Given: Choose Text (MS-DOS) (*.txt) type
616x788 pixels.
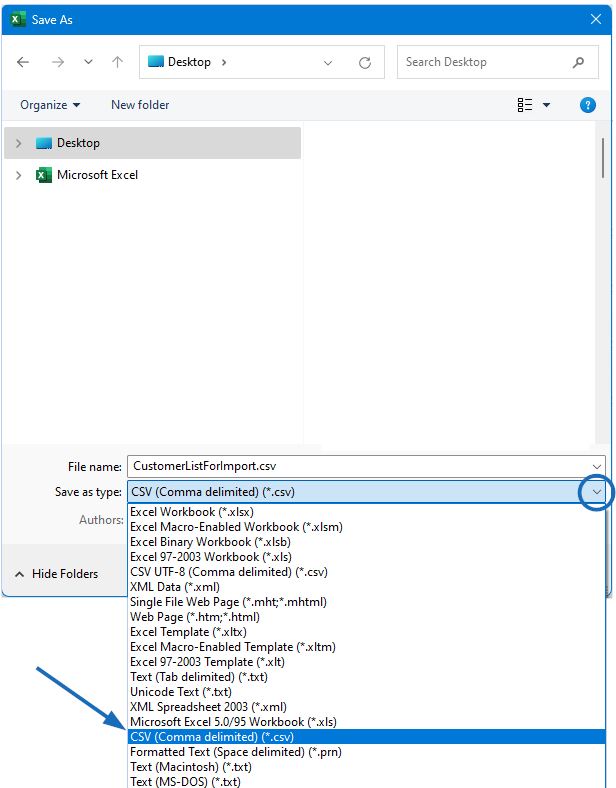Looking at the screenshot, I should [x=366, y=781].
